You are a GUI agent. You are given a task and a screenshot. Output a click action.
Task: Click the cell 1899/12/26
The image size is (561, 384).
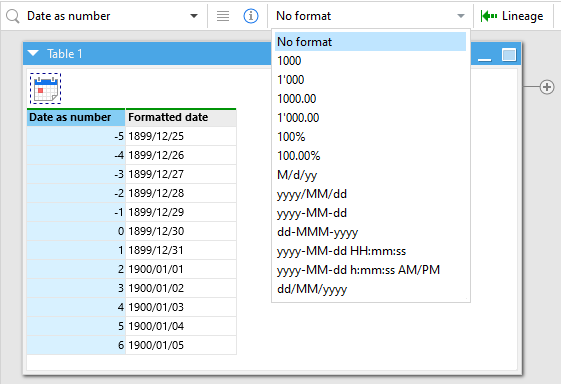click(x=181, y=155)
